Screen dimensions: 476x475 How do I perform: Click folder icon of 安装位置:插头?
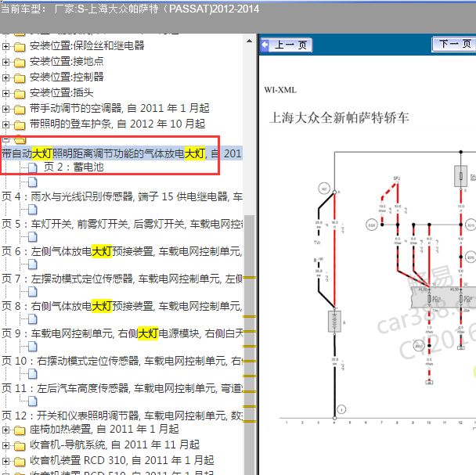tap(20, 94)
